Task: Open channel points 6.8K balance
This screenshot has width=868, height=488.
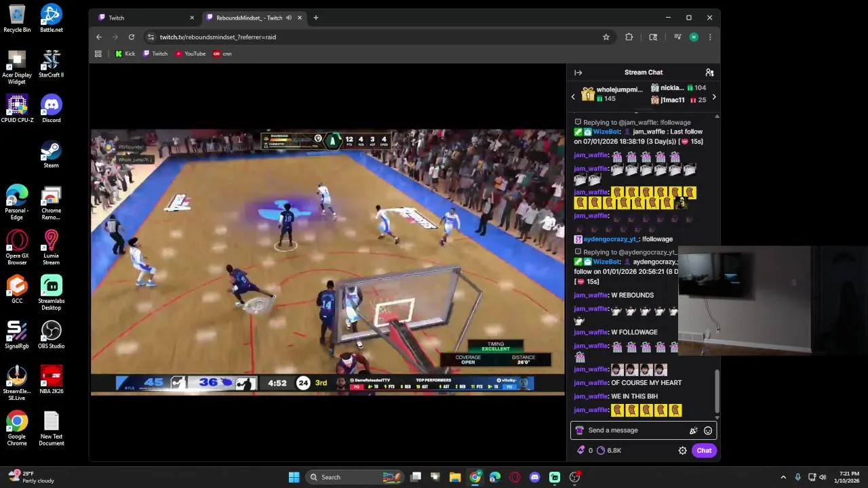Action: pos(608,451)
